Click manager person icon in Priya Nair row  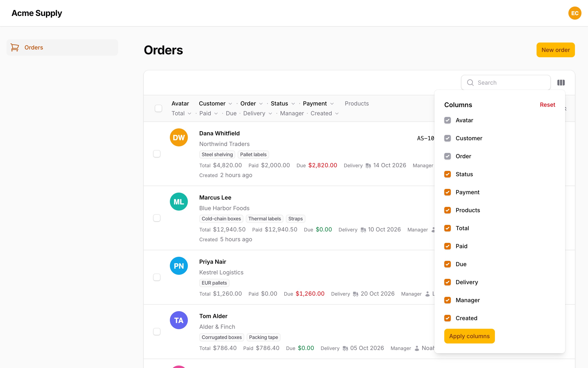[428, 294]
